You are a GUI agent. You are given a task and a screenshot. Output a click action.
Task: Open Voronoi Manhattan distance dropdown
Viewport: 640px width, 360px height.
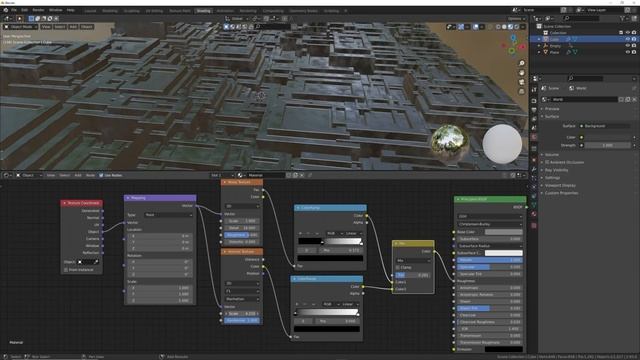(x=242, y=299)
